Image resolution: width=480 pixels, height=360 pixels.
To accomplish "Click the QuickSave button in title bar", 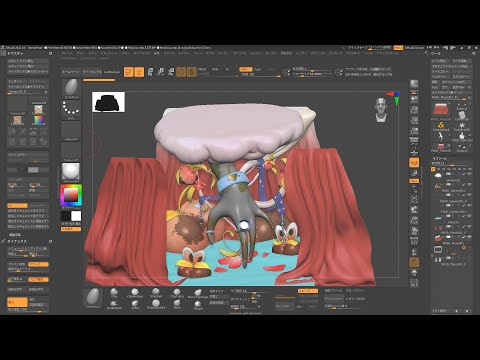I will (x=357, y=48).
